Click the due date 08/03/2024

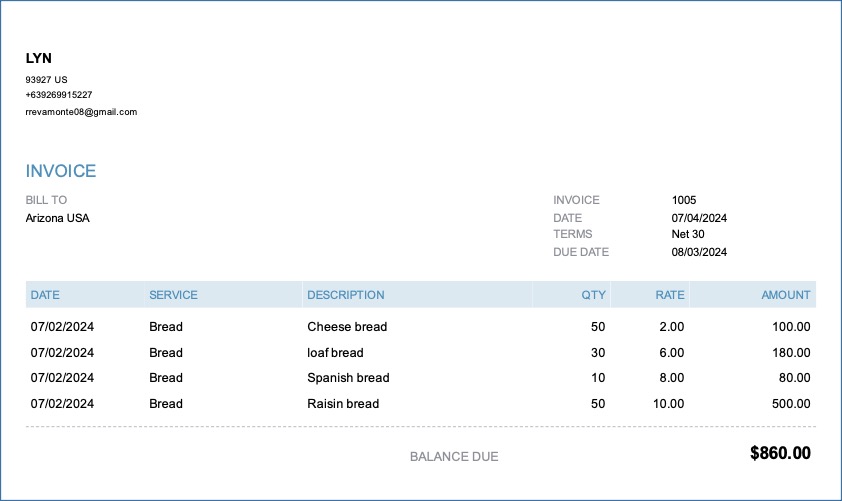click(699, 252)
